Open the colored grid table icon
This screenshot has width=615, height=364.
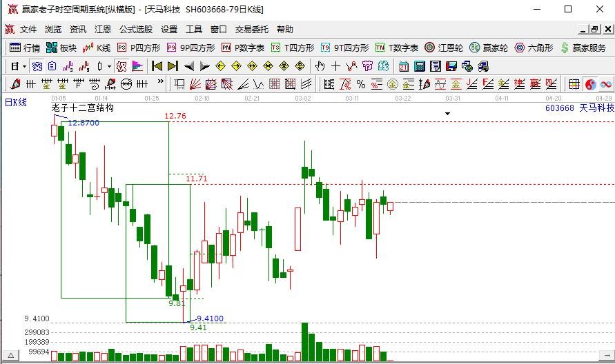(574, 84)
